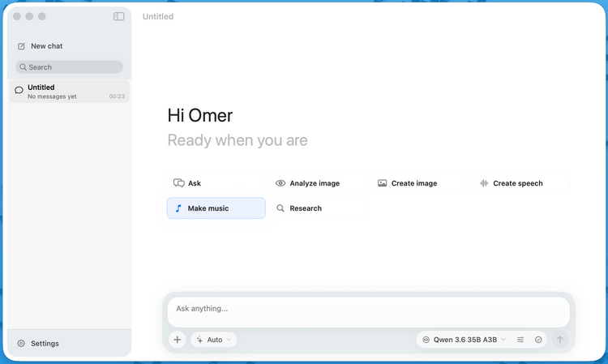The image size is (608, 364).
Task: Pick the Create image card
Action: tap(419, 183)
